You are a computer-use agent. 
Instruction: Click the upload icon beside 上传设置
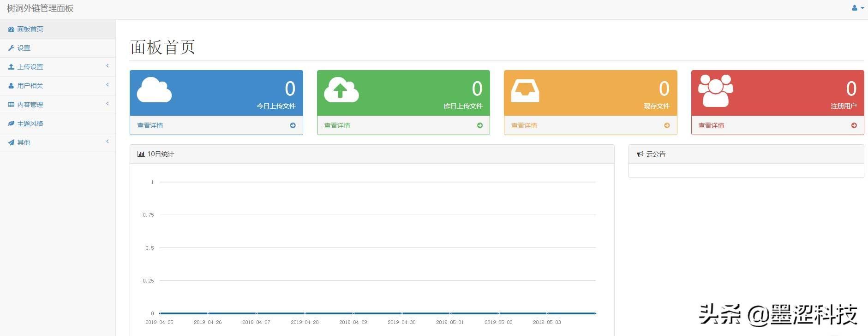pyautogui.click(x=11, y=67)
